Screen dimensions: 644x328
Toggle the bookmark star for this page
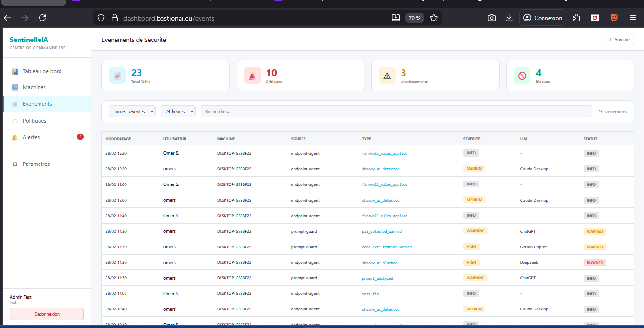(x=433, y=17)
